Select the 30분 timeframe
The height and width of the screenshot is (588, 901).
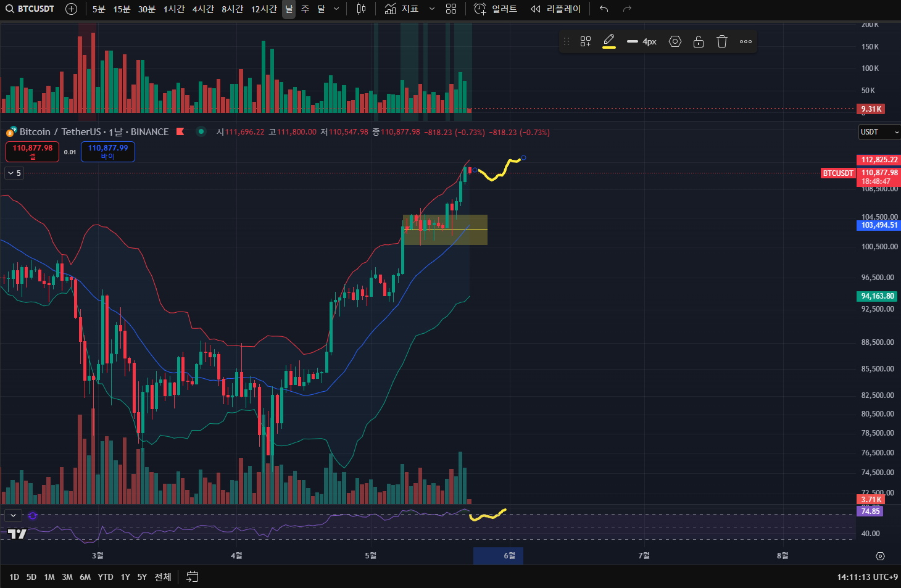pos(147,9)
